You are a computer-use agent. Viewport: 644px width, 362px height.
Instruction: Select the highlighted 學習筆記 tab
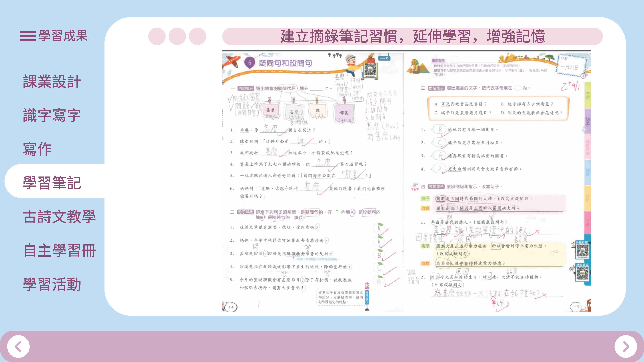point(52,183)
